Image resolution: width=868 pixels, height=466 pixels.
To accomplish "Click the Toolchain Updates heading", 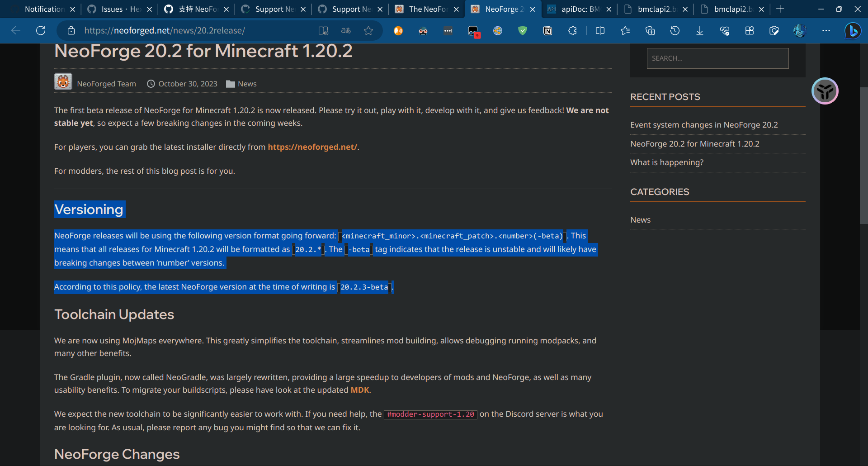I will pyautogui.click(x=114, y=314).
